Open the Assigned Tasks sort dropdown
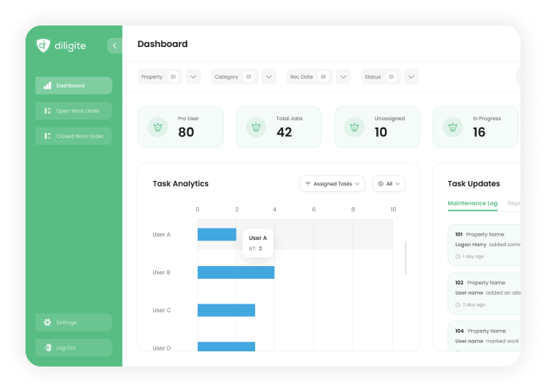 (x=332, y=184)
